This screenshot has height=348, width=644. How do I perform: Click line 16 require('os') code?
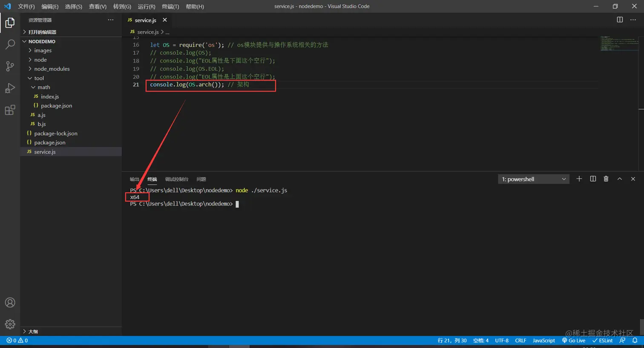click(x=239, y=45)
